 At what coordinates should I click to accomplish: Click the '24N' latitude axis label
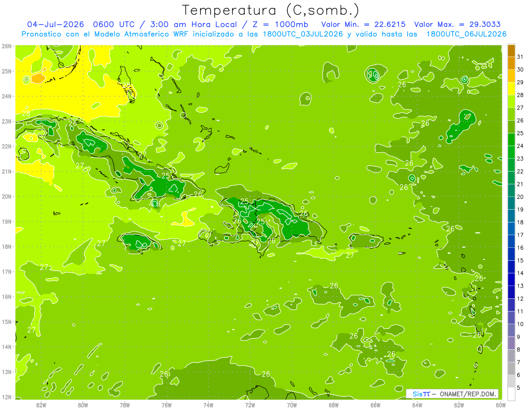point(7,96)
